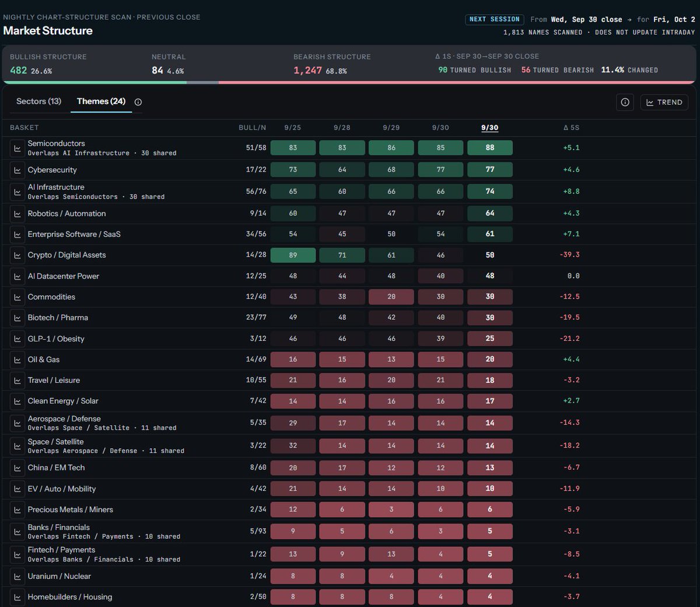
Task: Open the AI Infrastructure basket chart icon
Action: pos(17,192)
